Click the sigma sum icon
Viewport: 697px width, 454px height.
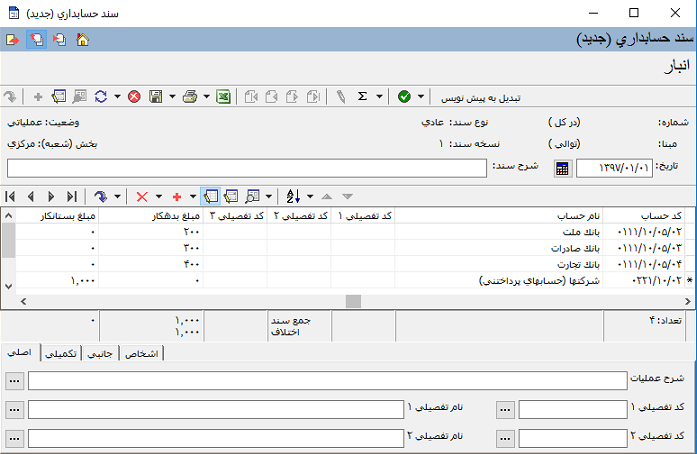tap(362, 97)
